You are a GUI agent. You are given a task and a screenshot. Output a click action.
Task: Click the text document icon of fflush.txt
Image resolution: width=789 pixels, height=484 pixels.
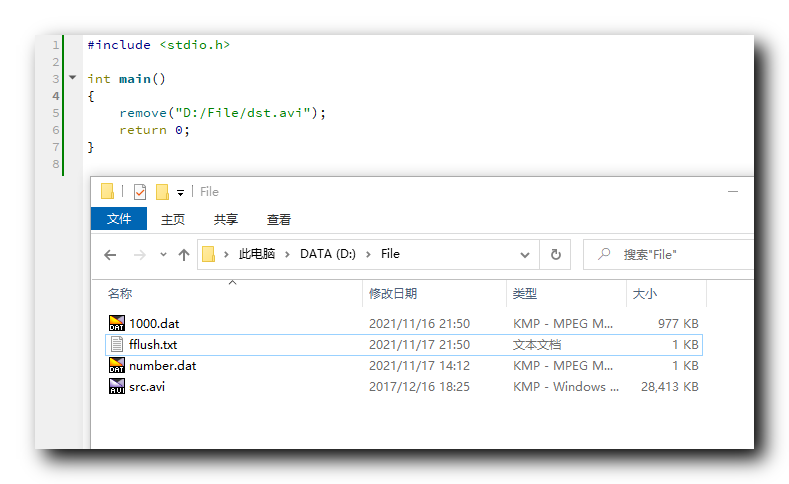117,345
